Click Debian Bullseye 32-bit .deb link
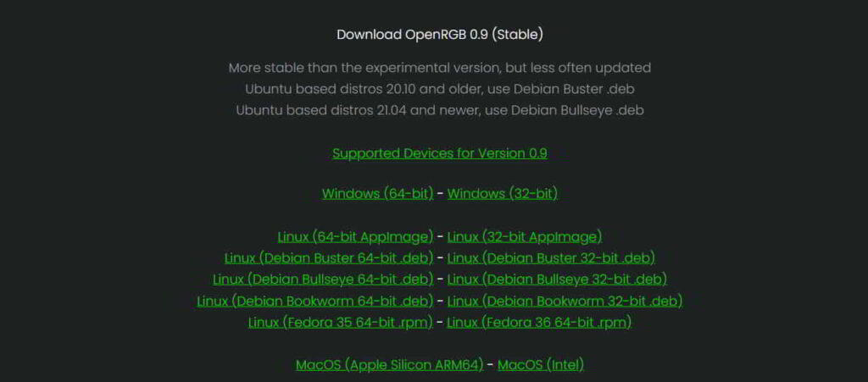This screenshot has height=382, width=868. pos(557,280)
